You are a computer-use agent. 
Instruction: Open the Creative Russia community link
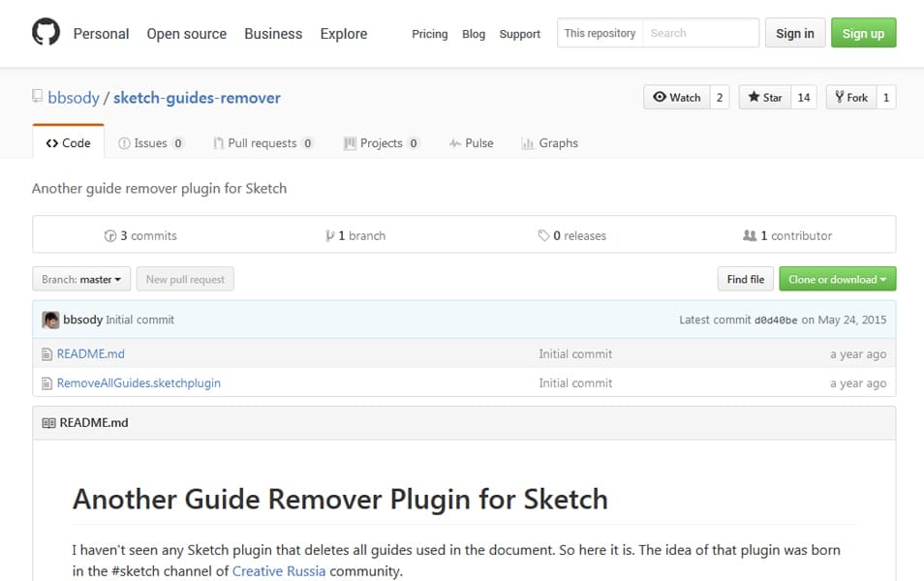click(278, 570)
